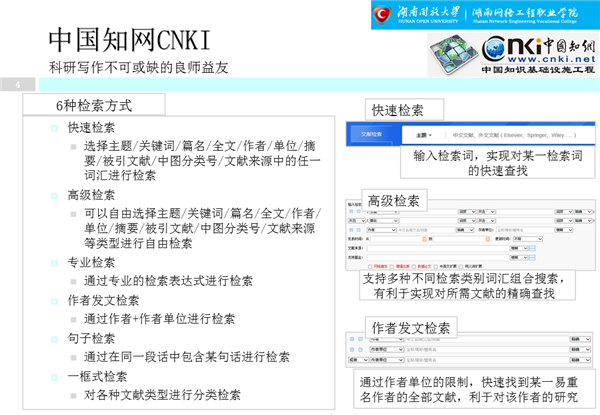Viewport: 600px width, 415px height.
Task: Open 作者单位 dropdown in the second author-publication row
Action: (x=386, y=350)
